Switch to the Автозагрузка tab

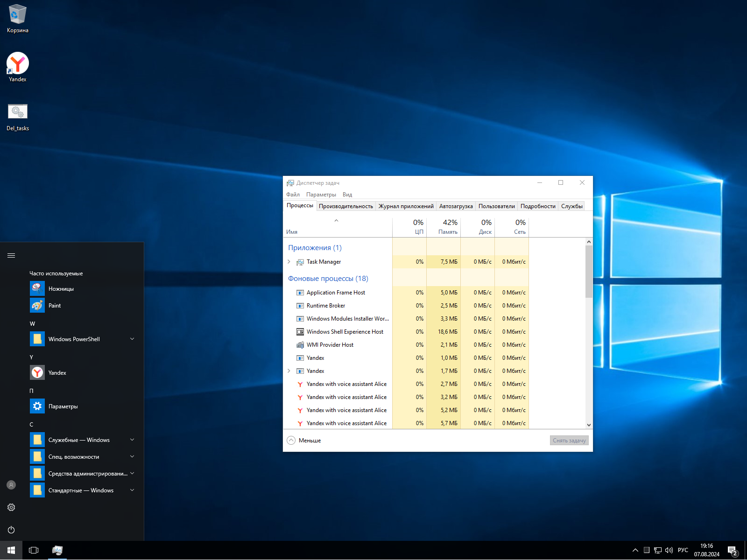click(x=456, y=206)
